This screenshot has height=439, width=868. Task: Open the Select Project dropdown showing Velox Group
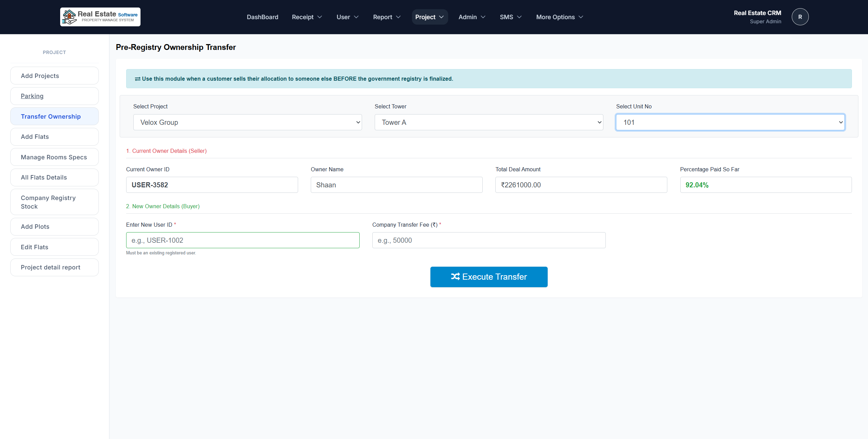pyautogui.click(x=247, y=122)
